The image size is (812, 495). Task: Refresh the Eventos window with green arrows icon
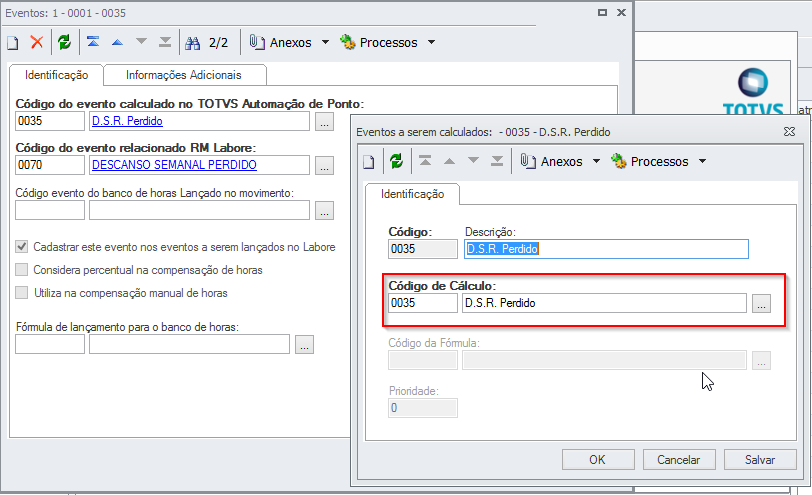pos(65,42)
